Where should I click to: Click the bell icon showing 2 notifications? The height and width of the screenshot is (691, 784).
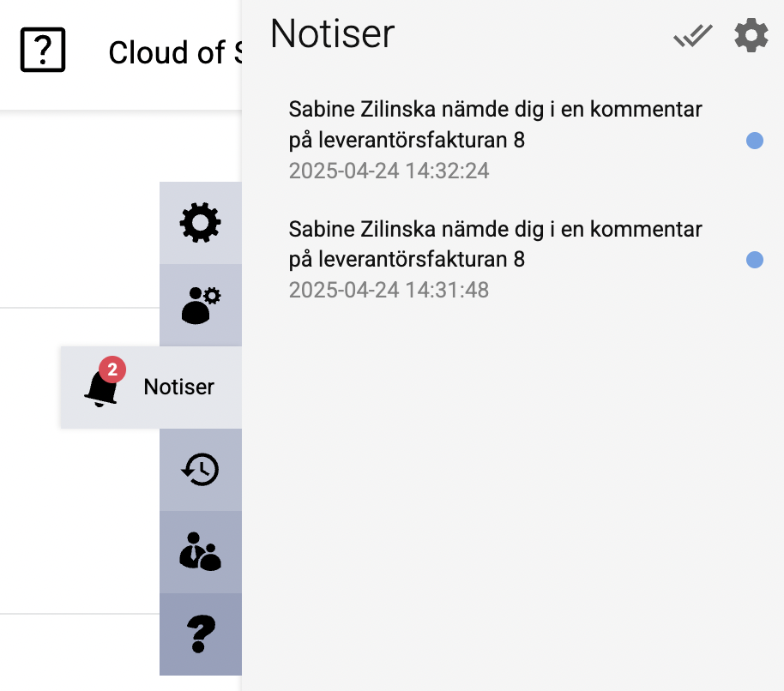101,388
